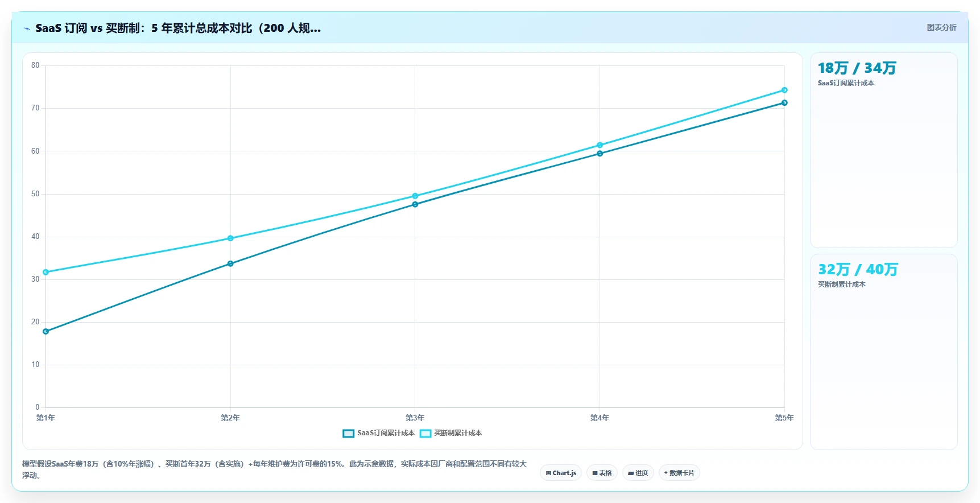Toggle the 买断制累计成本 legend swatch

[425, 434]
